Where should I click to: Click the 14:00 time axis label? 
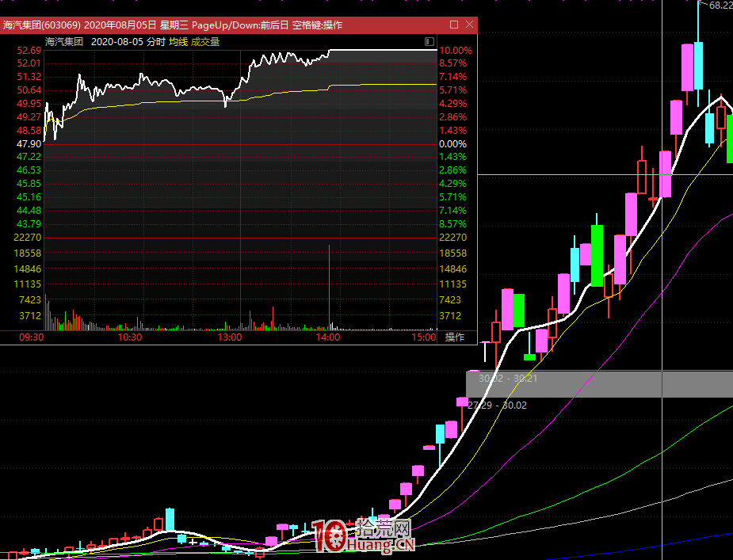[x=328, y=337]
